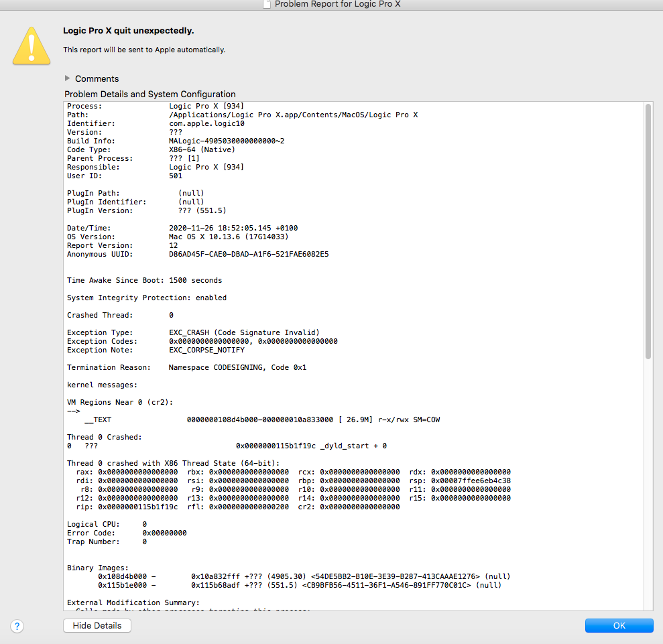Click exception note 'EXC_CORPSE_NOTIFY'
The width and height of the screenshot is (663, 644).
coord(206,350)
